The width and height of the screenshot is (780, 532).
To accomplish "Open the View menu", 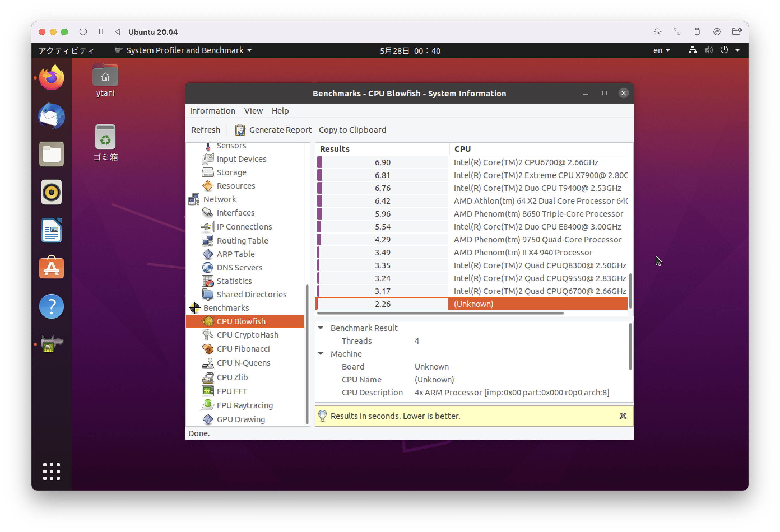I will tap(253, 111).
